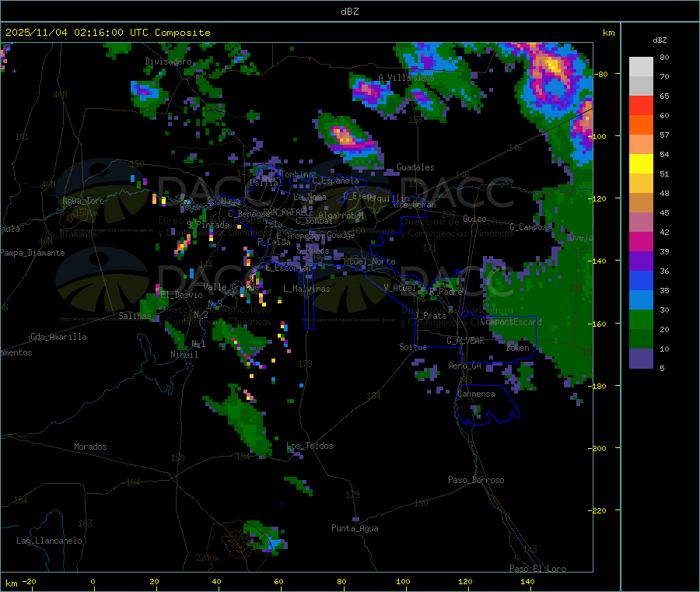The width and height of the screenshot is (700, 592).
Task: Click the Morados location label
Action: pos(90,447)
